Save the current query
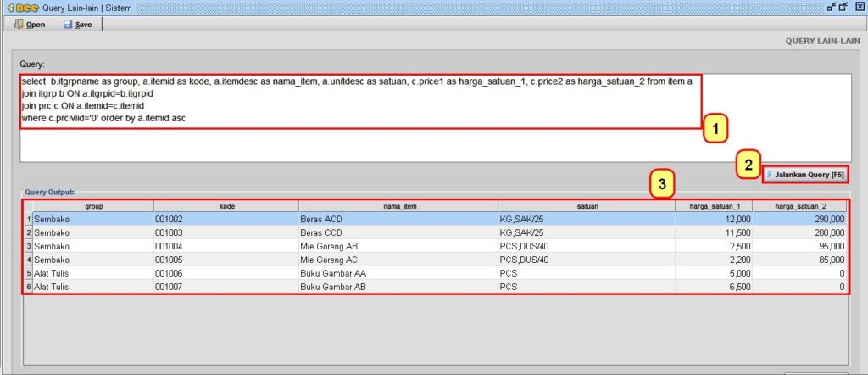 77,25
